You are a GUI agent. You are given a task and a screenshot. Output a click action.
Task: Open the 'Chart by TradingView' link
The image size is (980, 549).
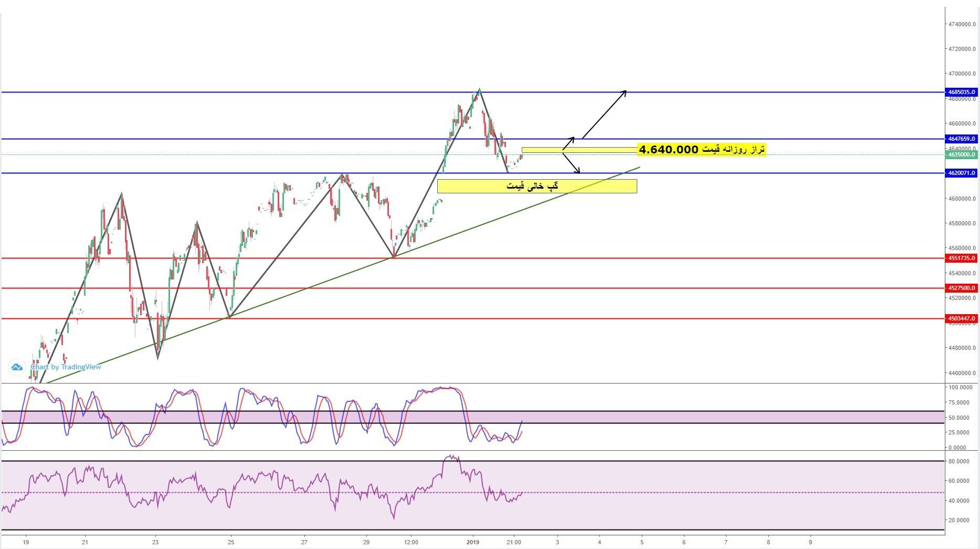[x=66, y=367]
